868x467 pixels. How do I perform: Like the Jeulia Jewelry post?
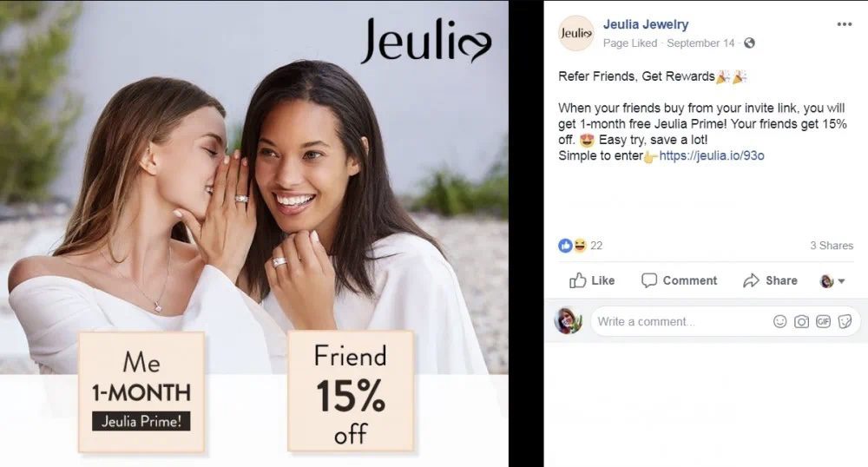592,280
